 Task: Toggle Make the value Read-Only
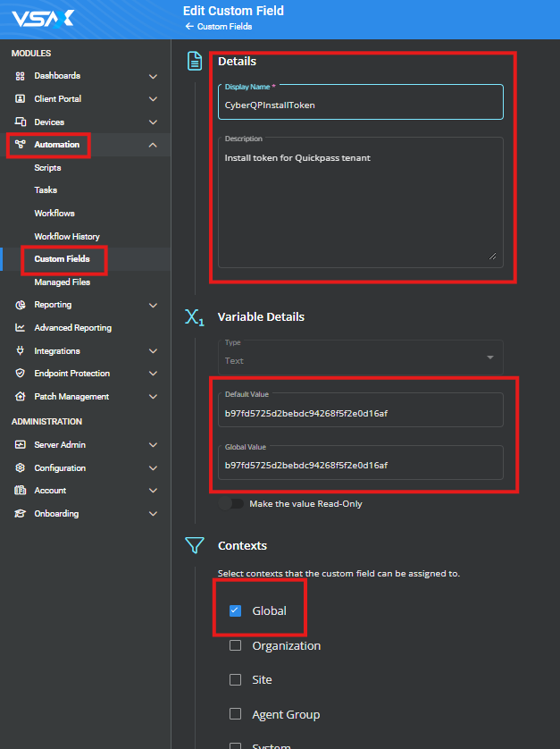click(231, 503)
